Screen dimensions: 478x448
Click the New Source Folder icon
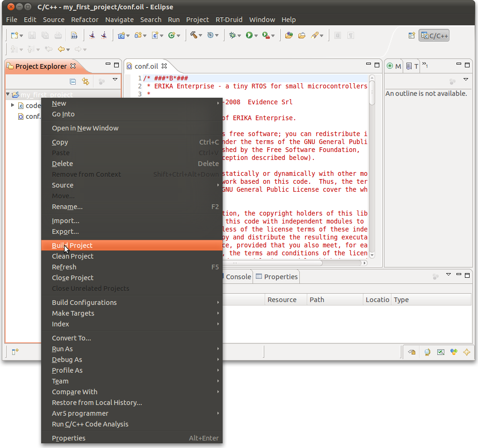click(x=138, y=36)
